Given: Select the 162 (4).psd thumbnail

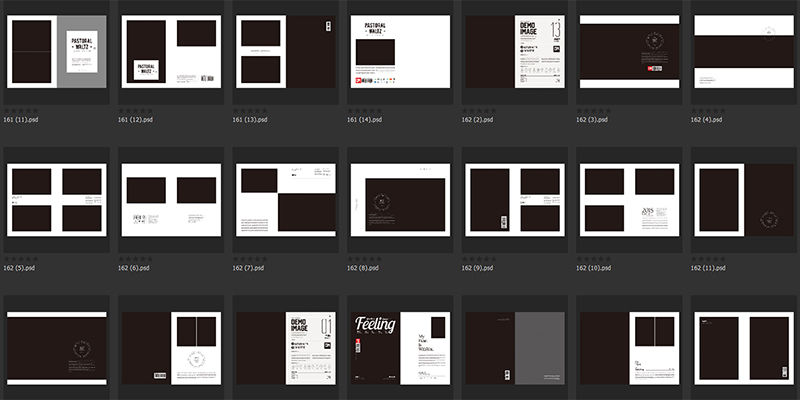Looking at the screenshot, I should tap(744, 52).
